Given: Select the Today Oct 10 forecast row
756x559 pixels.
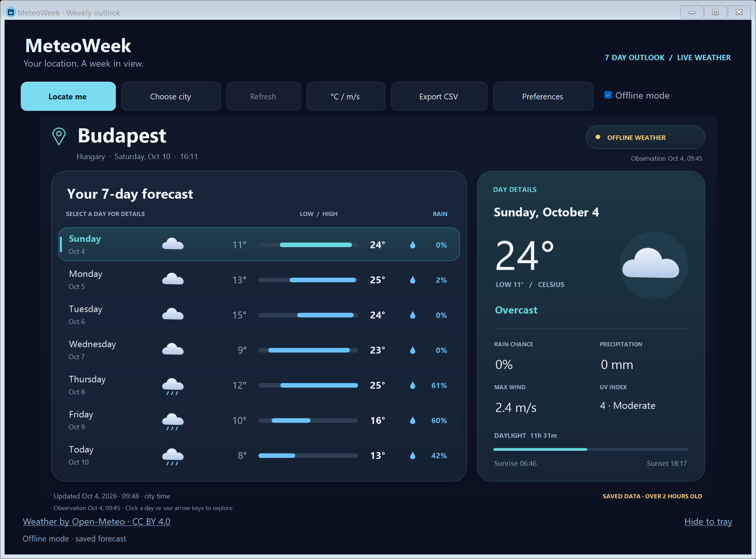Looking at the screenshot, I should 259,455.
